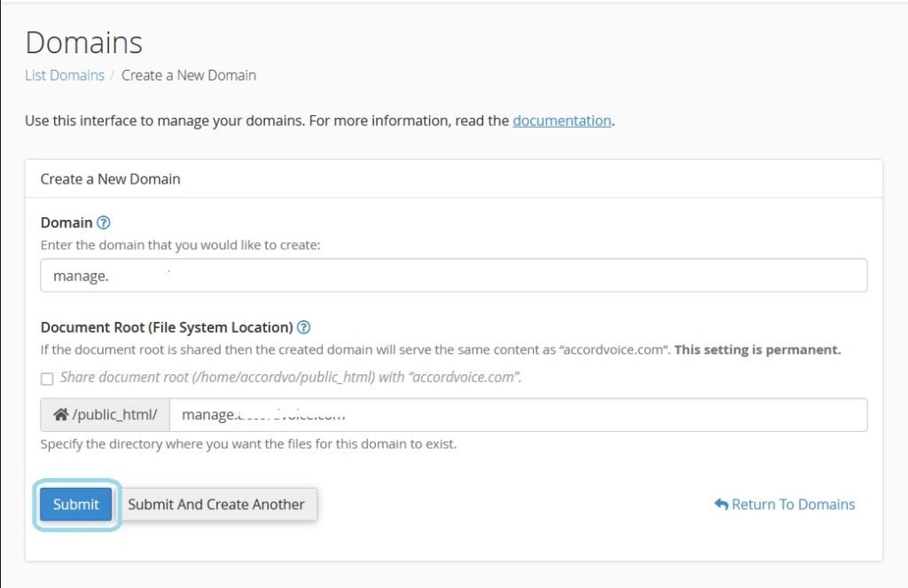The height and width of the screenshot is (588, 908).
Task: Open the Document Root help icon
Action: pyautogui.click(x=304, y=327)
